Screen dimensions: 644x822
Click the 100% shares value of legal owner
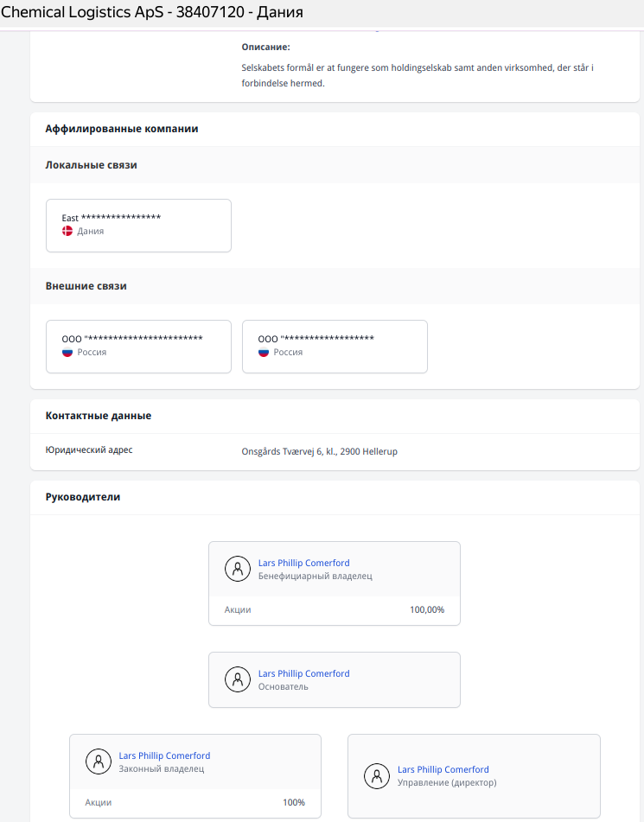pyautogui.click(x=294, y=802)
